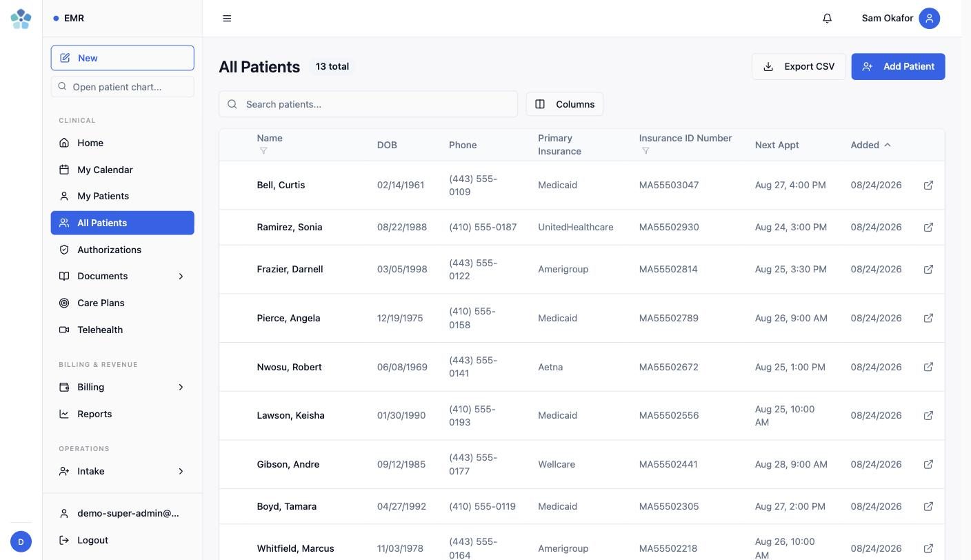Click insurance ID MA55503047
The image size is (971, 560).
pos(668,185)
